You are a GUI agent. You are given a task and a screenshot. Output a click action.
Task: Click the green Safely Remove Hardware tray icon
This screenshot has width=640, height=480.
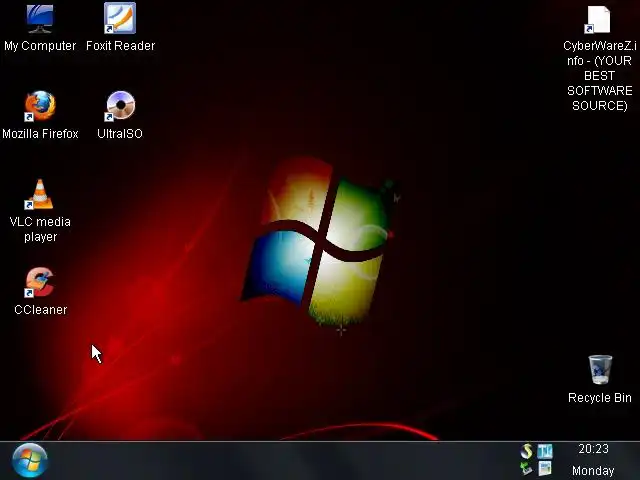[x=527, y=469]
